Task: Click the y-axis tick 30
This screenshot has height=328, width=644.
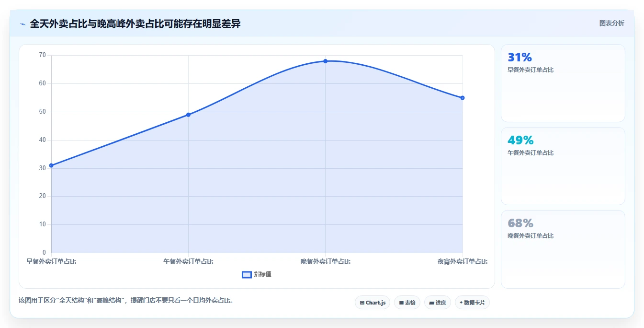Action: pyautogui.click(x=42, y=168)
